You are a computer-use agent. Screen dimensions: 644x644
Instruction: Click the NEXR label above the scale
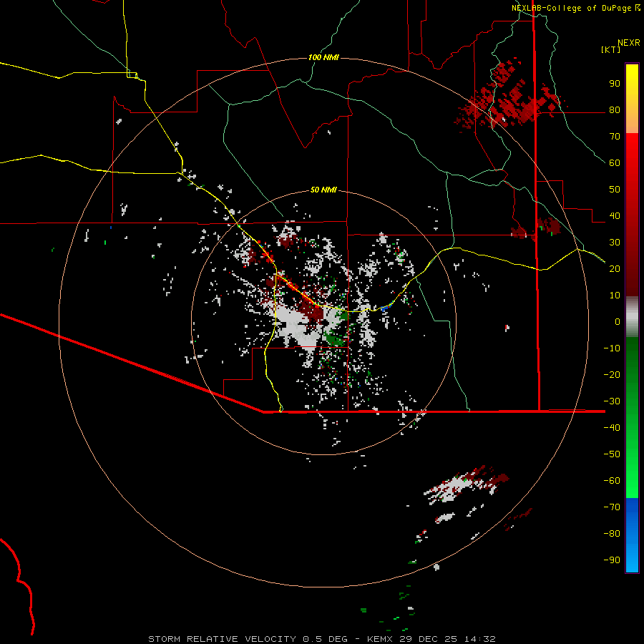[628, 43]
